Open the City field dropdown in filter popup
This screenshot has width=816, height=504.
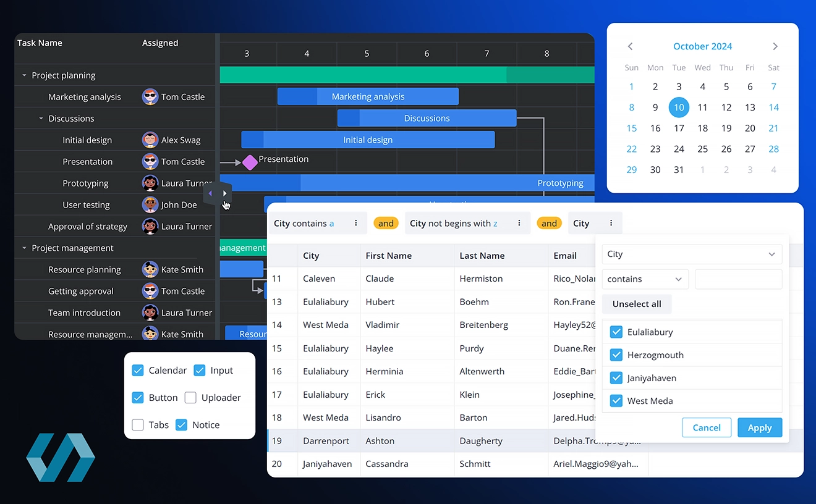click(x=692, y=254)
